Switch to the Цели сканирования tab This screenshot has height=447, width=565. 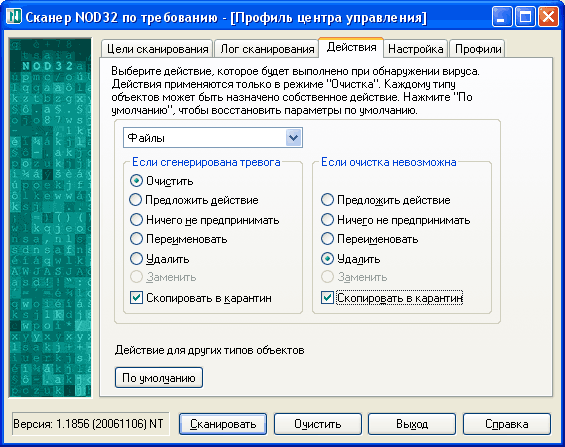pyautogui.click(x=157, y=49)
